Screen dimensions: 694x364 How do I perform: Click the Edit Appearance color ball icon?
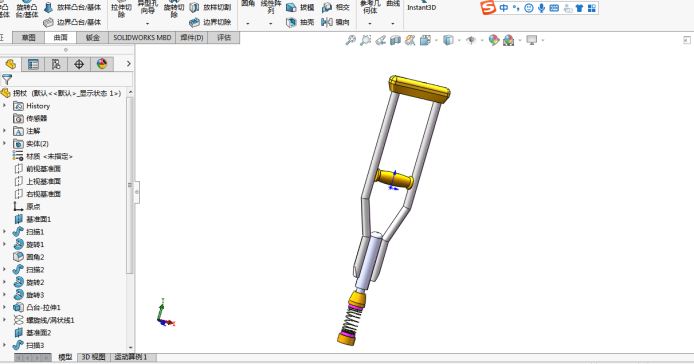[494, 40]
